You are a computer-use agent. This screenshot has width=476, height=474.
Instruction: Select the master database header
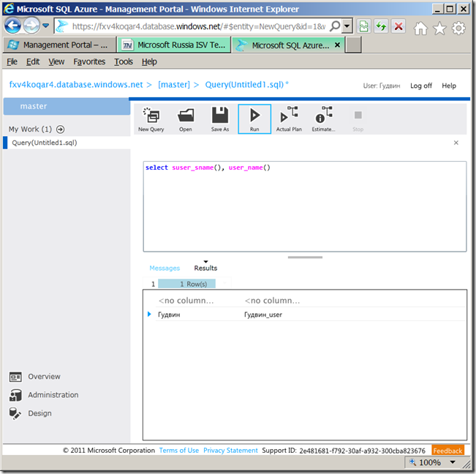[67, 106]
